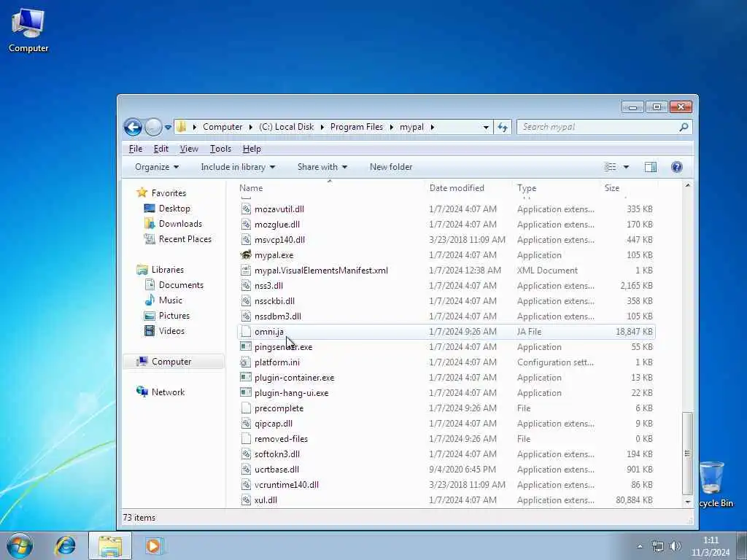The width and height of the screenshot is (747, 560).
Task: Select the mozglue.dll file icon
Action: click(x=246, y=225)
